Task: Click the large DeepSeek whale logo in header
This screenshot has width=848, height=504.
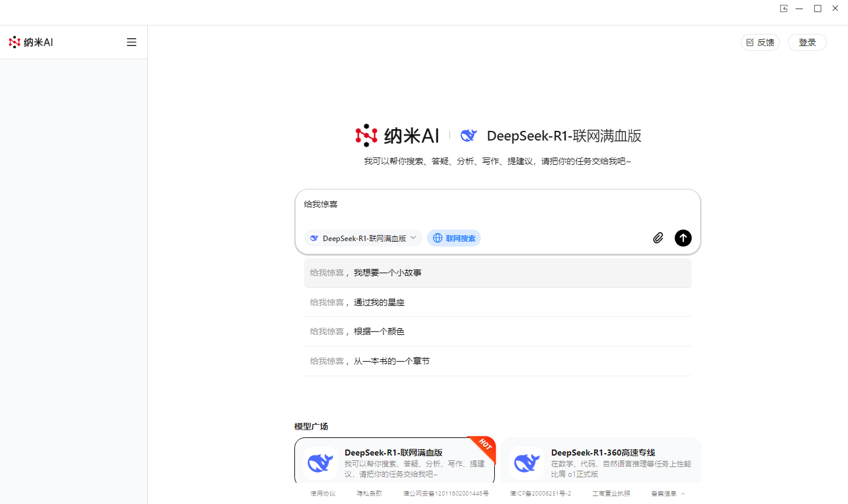Action: 469,136
